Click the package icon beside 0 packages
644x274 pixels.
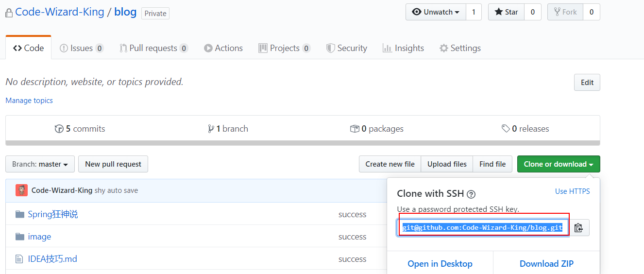click(355, 129)
